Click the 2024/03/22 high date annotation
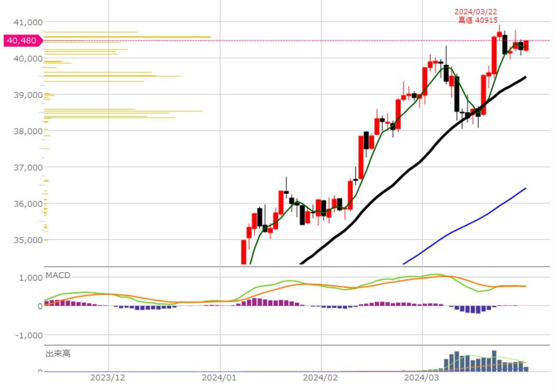This screenshot has width=554, height=392. point(476,12)
